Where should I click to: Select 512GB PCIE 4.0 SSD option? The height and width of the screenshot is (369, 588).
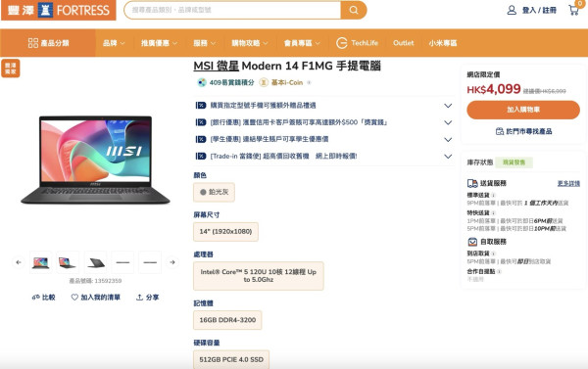231,359
